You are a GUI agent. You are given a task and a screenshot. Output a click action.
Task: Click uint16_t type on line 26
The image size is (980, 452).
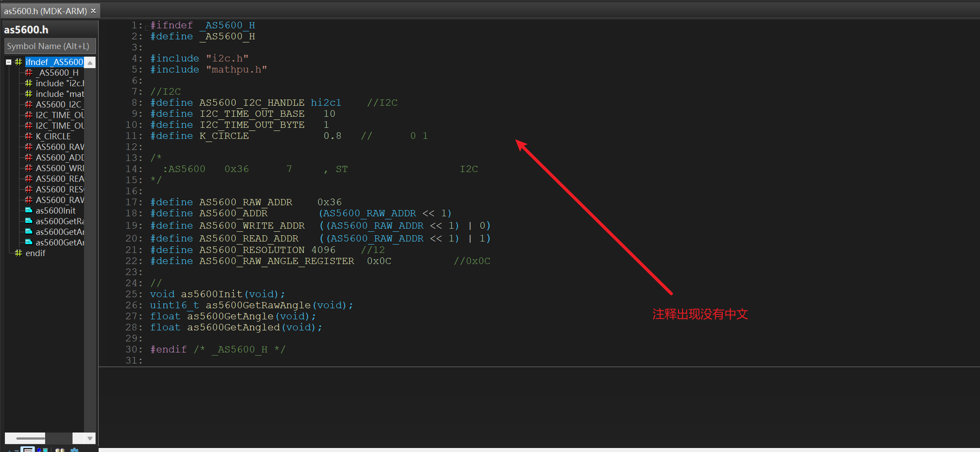coord(175,305)
